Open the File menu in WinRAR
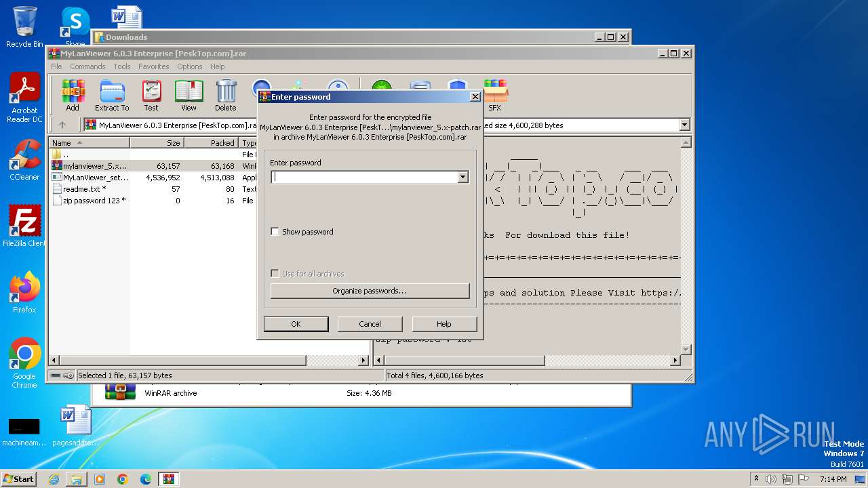Screen dimensions: 868x488 click(x=56, y=66)
